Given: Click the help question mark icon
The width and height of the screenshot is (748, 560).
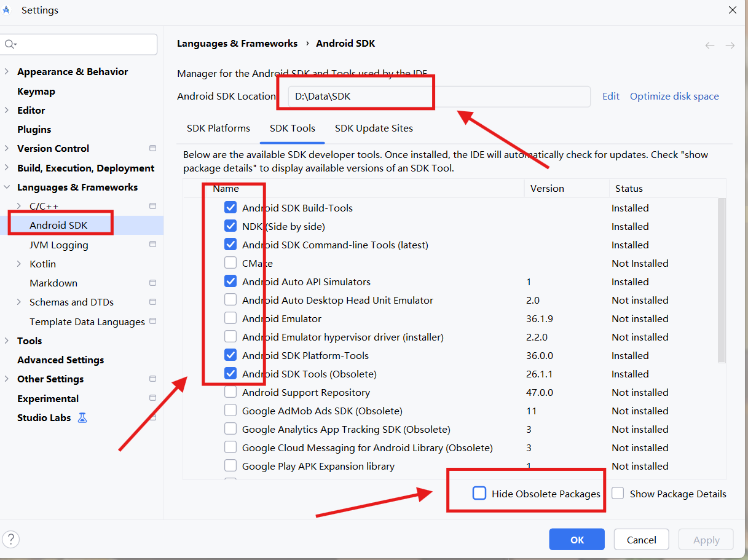Looking at the screenshot, I should pyautogui.click(x=11, y=539).
